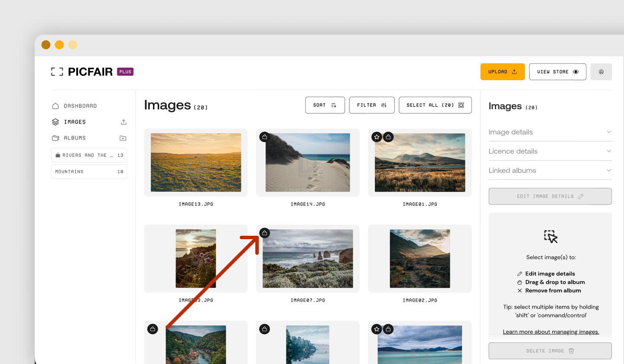
Task: Click the Upload button
Action: [503, 72]
